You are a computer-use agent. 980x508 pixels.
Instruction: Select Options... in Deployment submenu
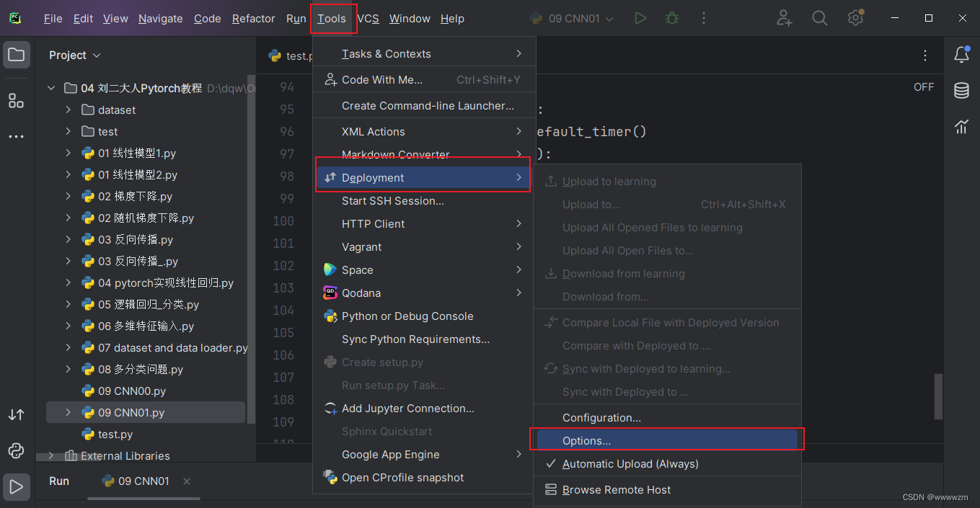coord(668,441)
